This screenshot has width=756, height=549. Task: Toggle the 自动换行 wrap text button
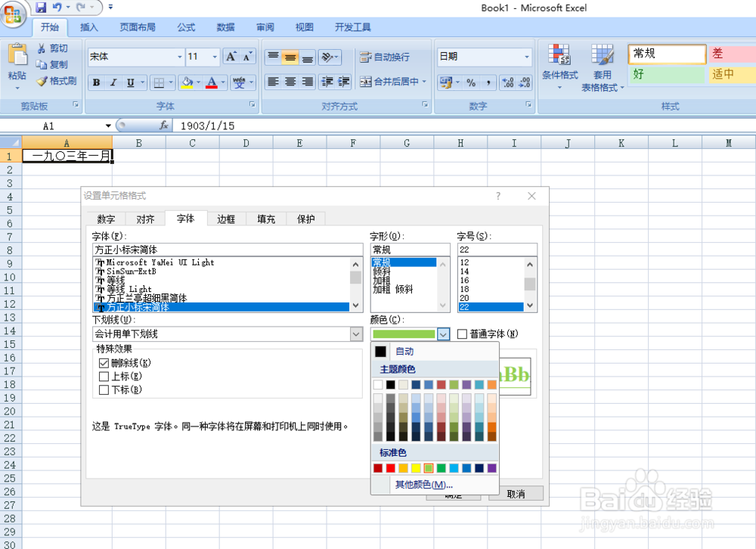click(x=385, y=57)
